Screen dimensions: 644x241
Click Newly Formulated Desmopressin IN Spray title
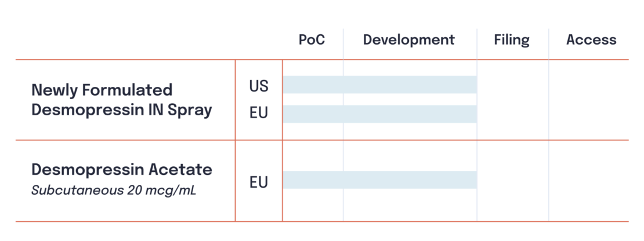point(122,100)
